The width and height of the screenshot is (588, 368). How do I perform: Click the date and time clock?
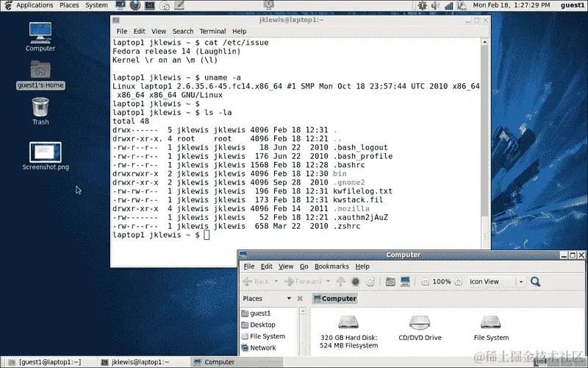click(x=512, y=5)
